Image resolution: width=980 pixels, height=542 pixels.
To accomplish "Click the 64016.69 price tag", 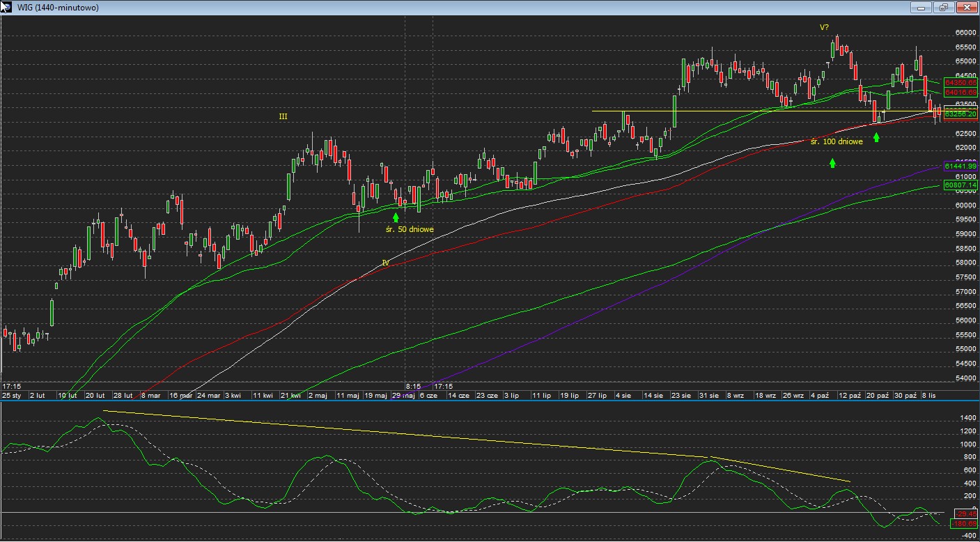I will point(960,92).
